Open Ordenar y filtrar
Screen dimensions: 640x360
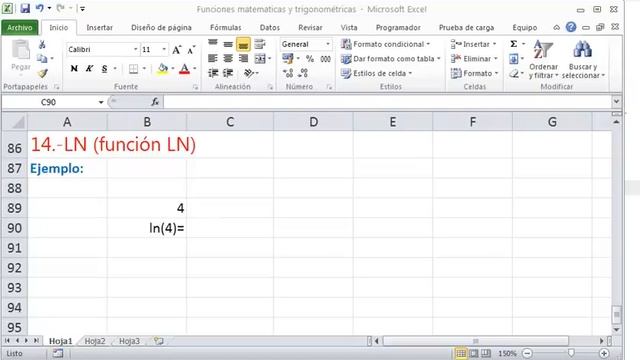543,60
